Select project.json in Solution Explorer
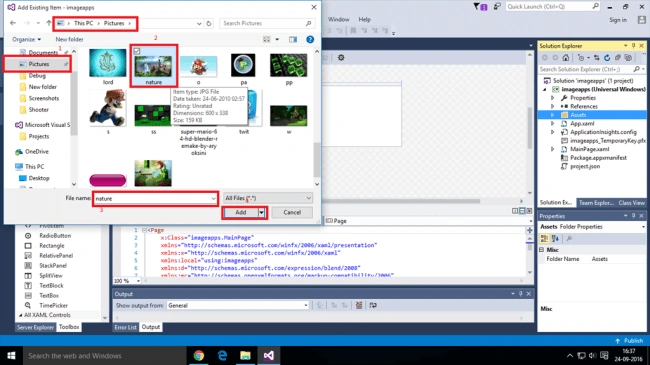This screenshot has width=650, height=365. pyautogui.click(x=585, y=166)
